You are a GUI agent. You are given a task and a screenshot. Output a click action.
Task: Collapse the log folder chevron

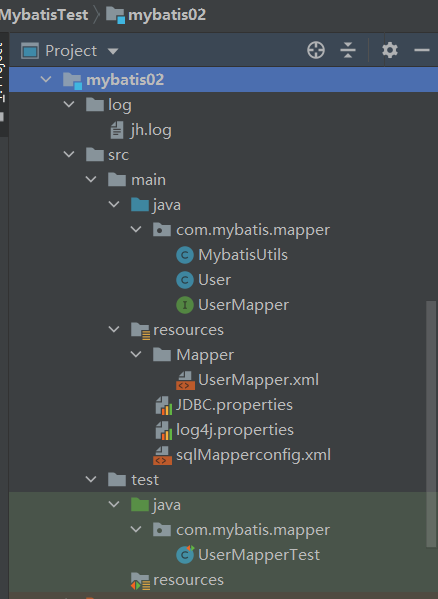[69, 104]
